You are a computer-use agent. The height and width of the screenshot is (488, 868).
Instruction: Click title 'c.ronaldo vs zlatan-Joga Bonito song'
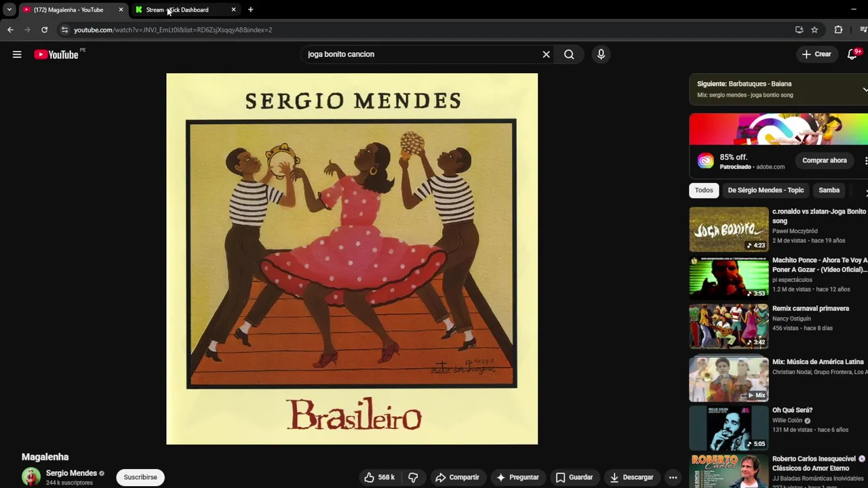tap(819, 216)
